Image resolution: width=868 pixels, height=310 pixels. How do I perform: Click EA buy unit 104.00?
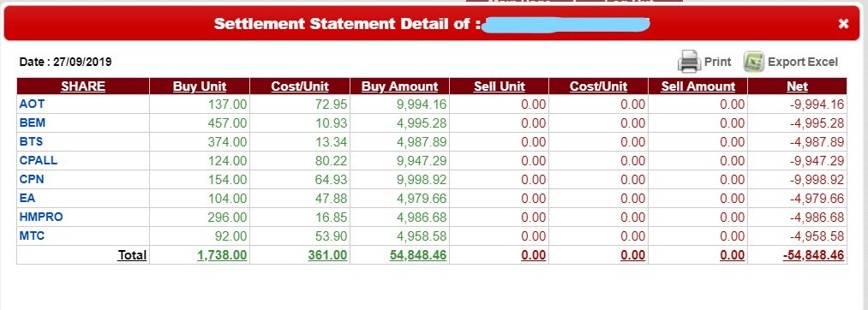tap(228, 199)
